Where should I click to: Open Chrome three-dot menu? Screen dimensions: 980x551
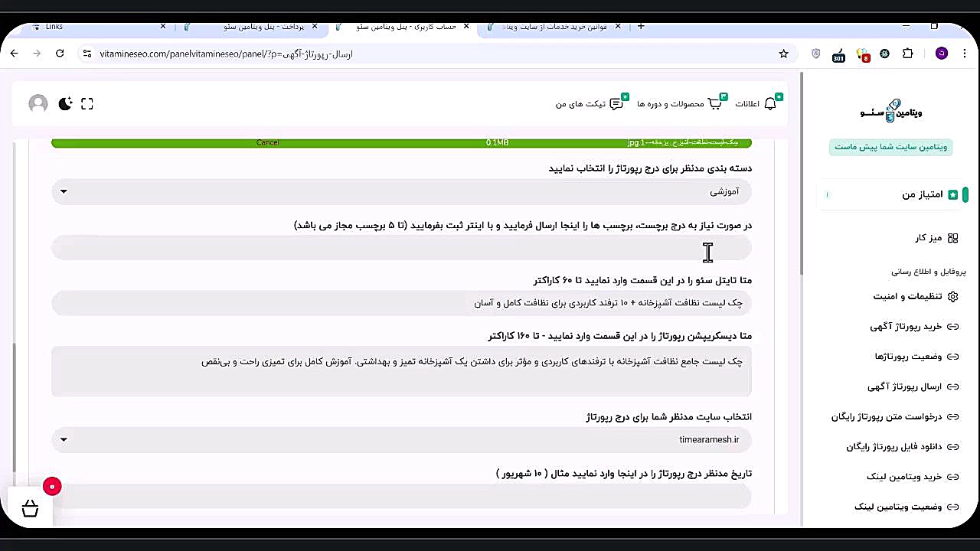click(x=965, y=54)
